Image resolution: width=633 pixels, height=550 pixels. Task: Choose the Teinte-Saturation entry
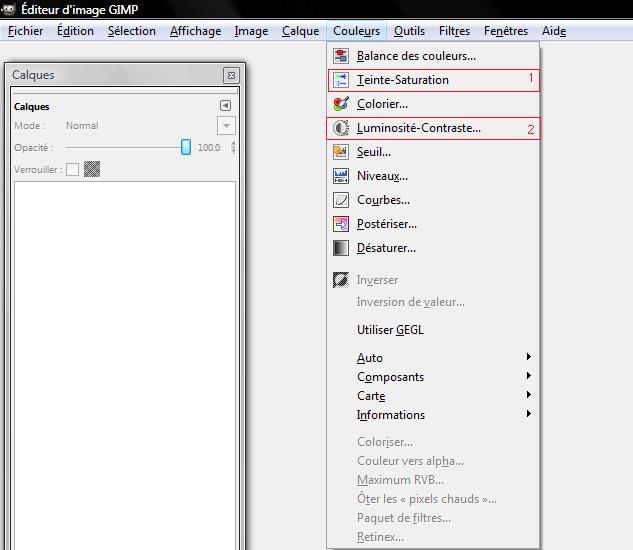pyautogui.click(x=433, y=80)
